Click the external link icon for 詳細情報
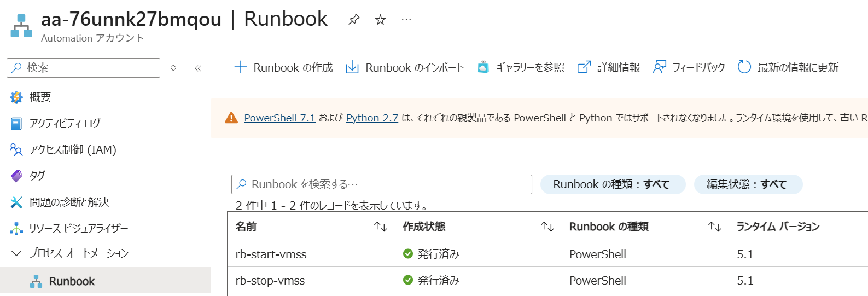The height and width of the screenshot is (296, 868). click(x=584, y=67)
